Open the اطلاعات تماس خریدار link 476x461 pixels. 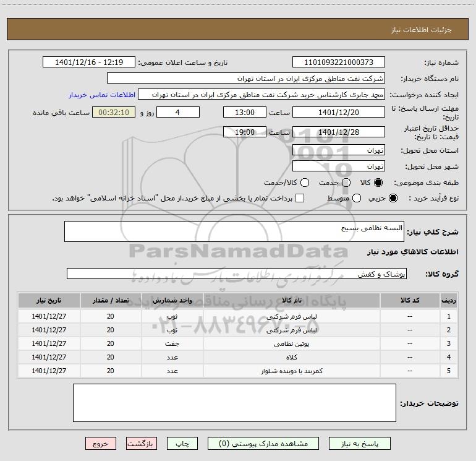pos(102,95)
